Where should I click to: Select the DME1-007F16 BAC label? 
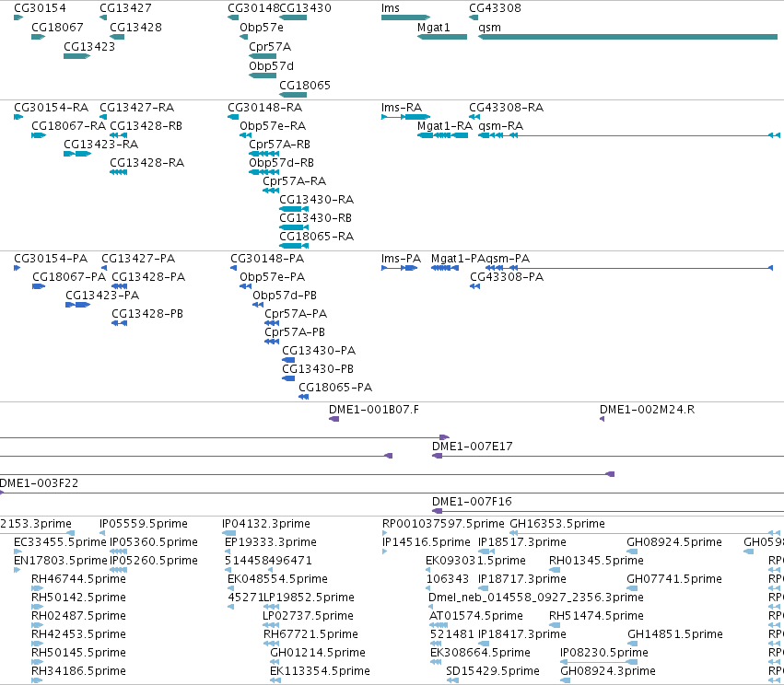pos(472,502)
